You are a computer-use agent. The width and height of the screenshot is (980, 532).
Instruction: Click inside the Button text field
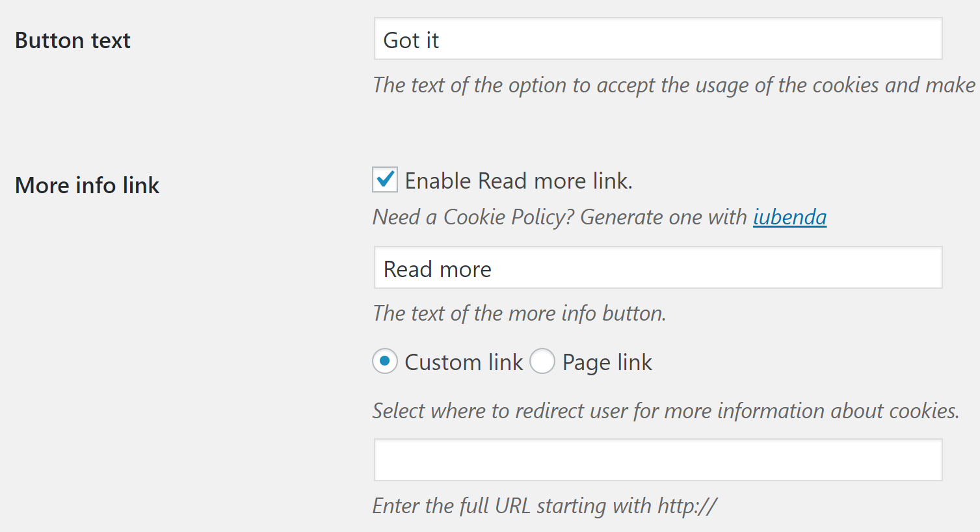tap(657, 39)
